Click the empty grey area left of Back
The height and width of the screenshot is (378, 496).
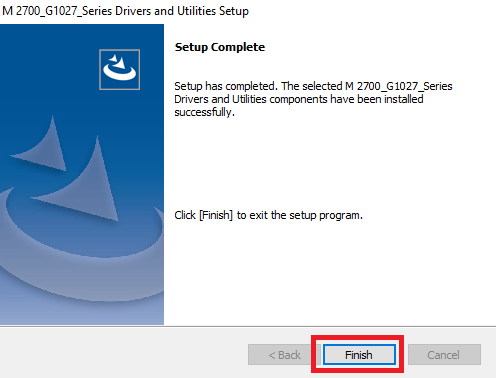point(123,355)
